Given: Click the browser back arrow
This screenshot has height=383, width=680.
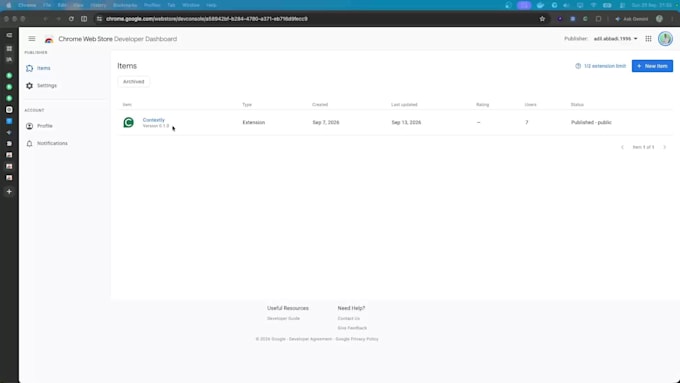Looking at the screenshot, I should (x=45, y=19).
